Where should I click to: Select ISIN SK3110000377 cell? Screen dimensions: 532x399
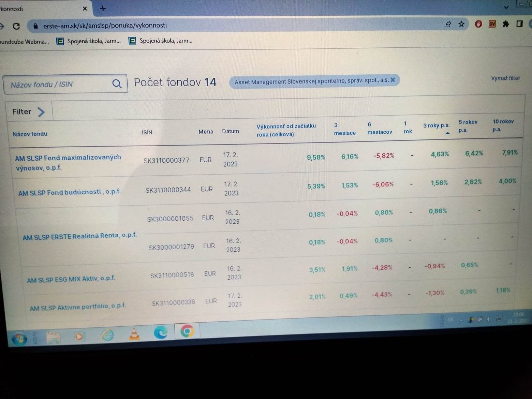coord(166,160)
